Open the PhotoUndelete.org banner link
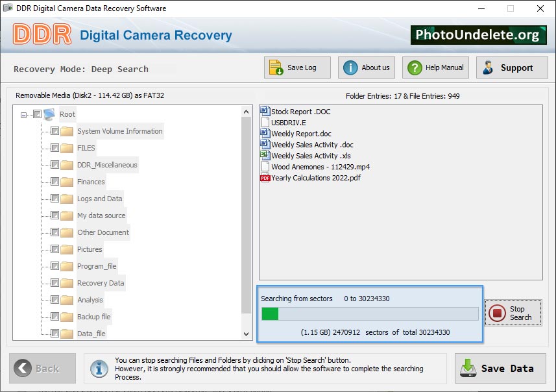 tap(479, 35)
